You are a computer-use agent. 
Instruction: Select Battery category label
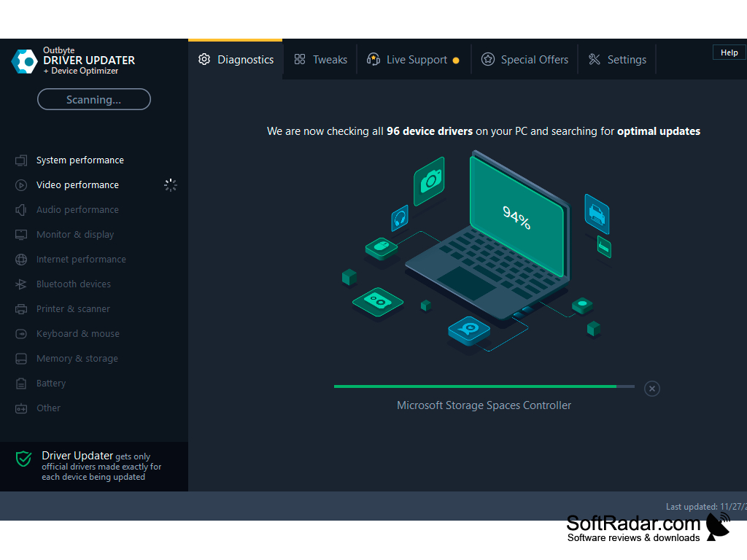coord(51,384)
